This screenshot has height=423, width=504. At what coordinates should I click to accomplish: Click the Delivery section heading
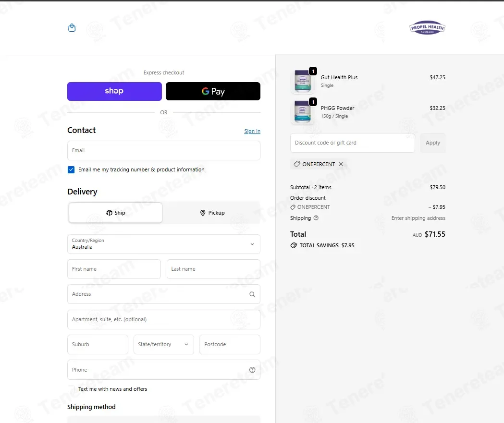tap(82, 192)
